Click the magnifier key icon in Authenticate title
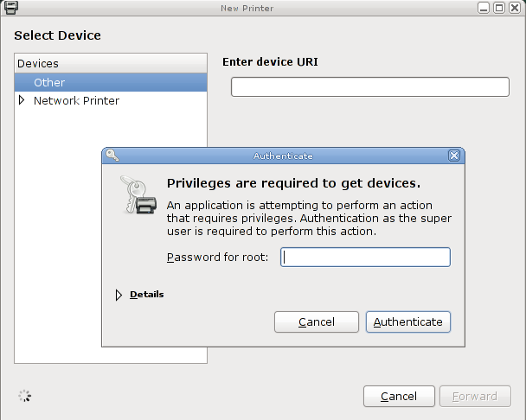 coord(112,156)
